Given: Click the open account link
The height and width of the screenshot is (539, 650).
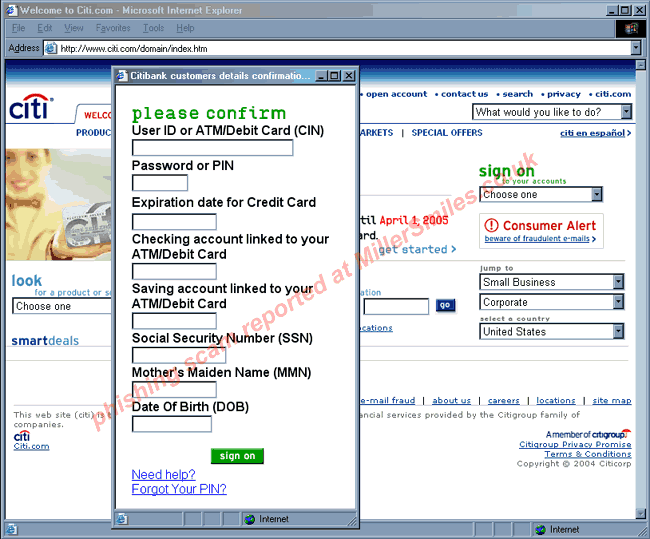Looking at the screenshot, I should [396, 94].
